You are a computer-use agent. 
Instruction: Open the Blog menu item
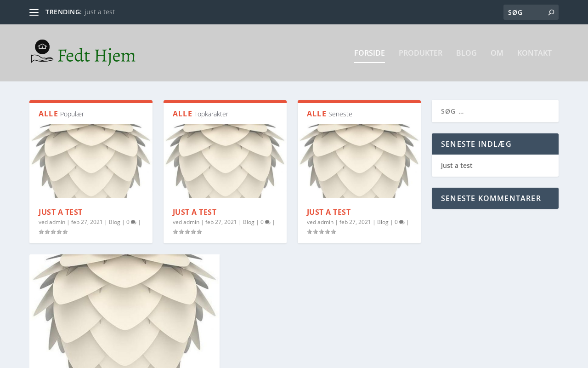pos(466,53)
